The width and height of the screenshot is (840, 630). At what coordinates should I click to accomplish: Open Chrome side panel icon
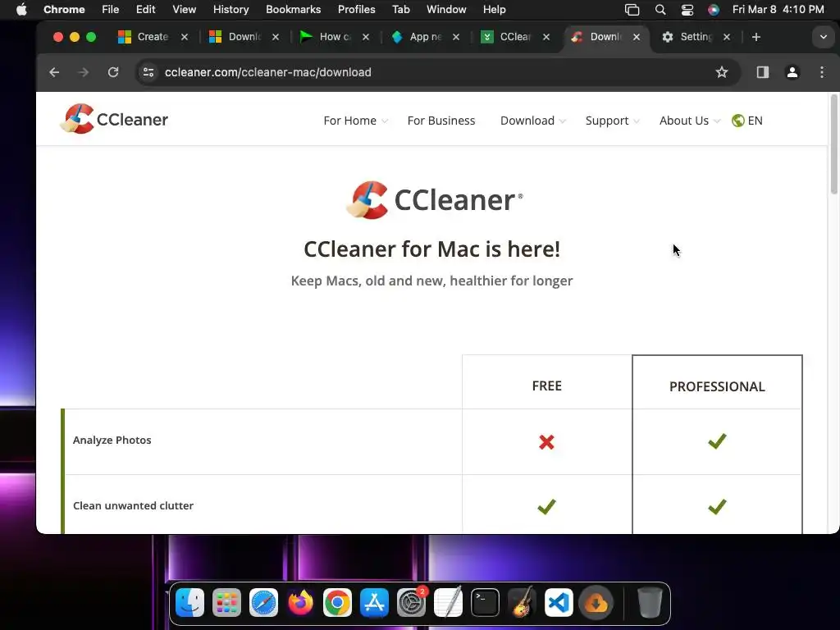(x=763, y=72)
